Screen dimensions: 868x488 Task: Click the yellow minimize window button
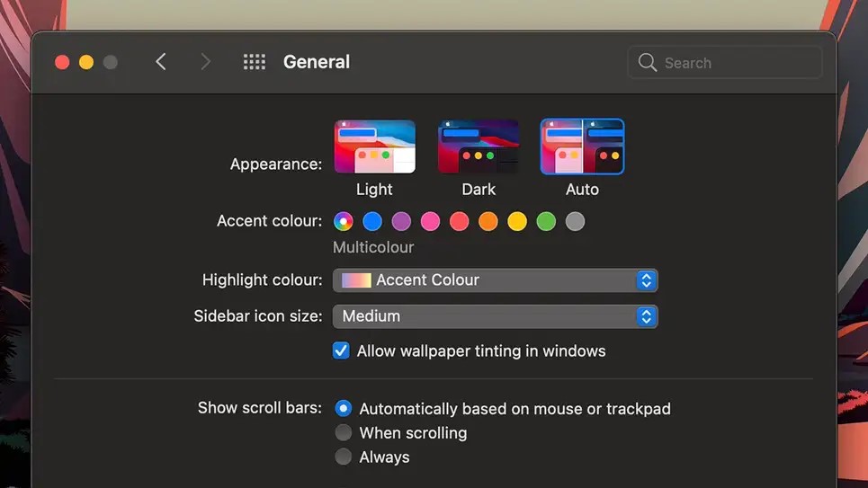click(86, 62)
